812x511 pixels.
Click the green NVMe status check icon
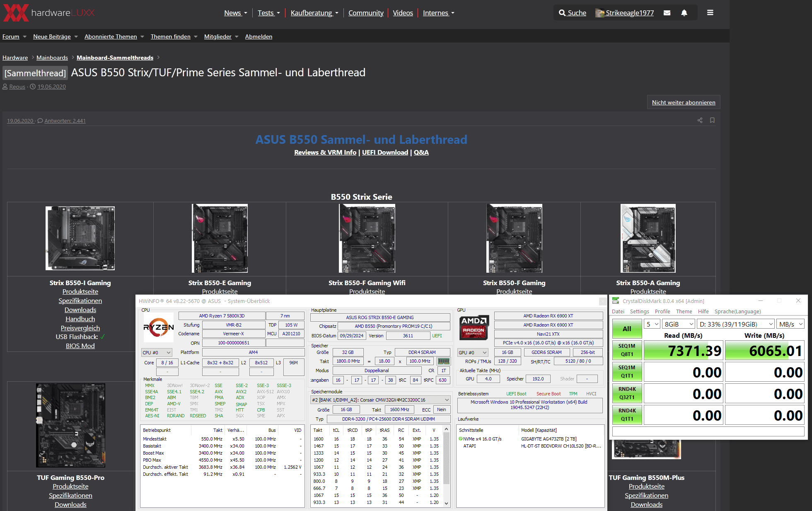click(460, 439)
